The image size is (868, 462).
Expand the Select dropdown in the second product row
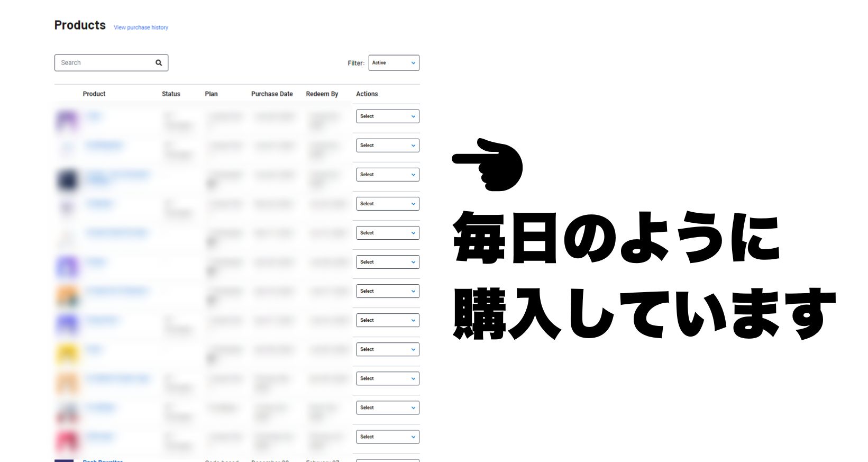tap(387, 146)
